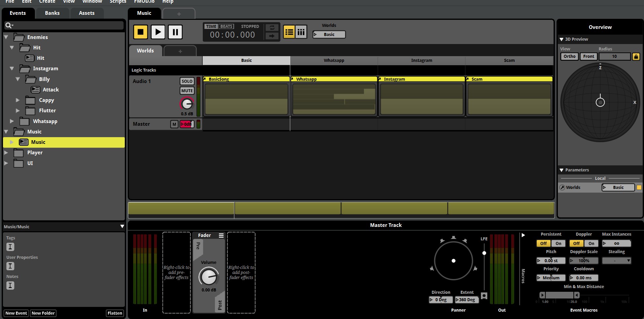Mute the Audio 1 track

[187, 91]
